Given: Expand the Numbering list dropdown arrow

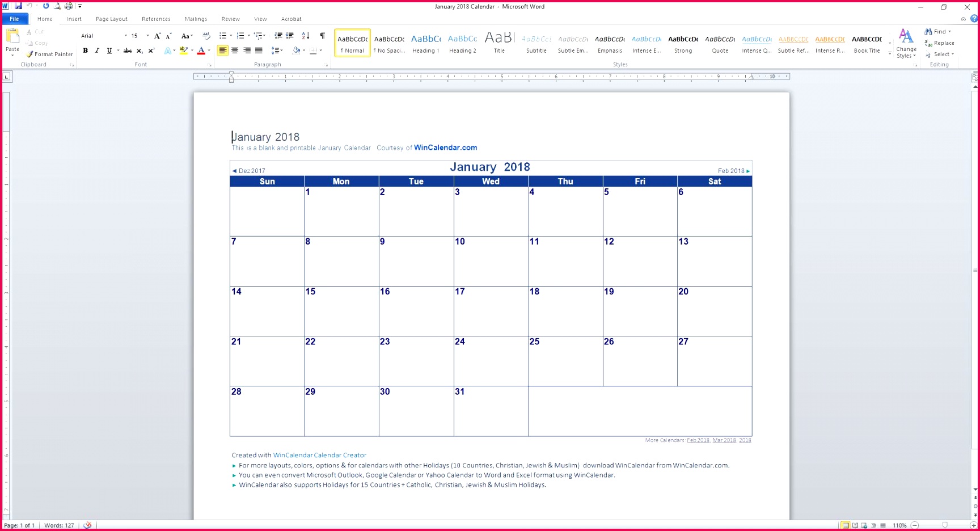Looking at the screenshot, I should 248,36.
